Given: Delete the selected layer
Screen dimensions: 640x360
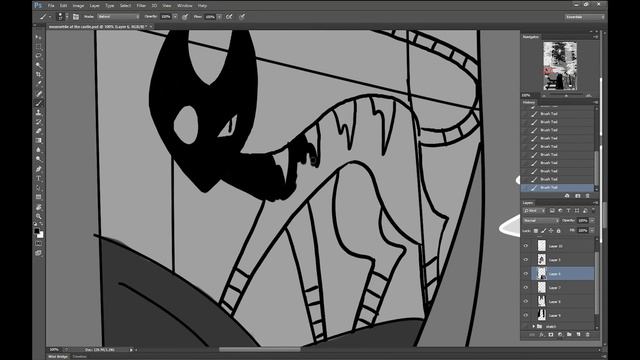Looking at the screenshot, I should point(588,334).
